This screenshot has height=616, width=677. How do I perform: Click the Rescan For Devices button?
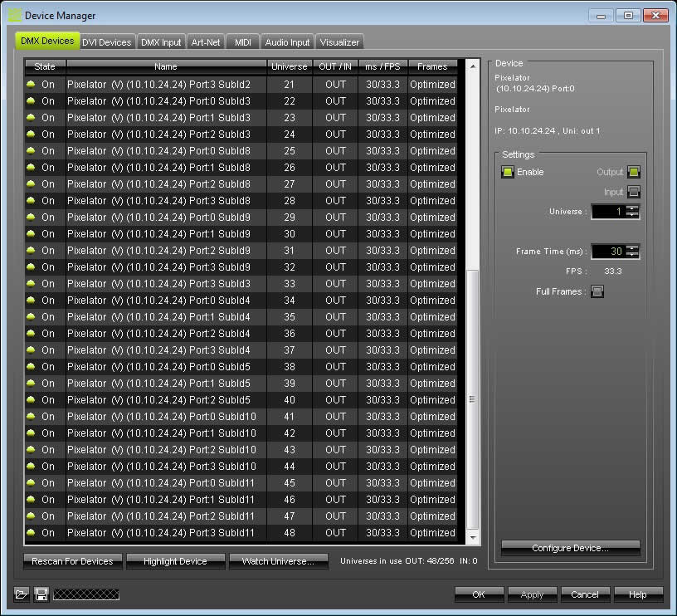pos(72,561)
